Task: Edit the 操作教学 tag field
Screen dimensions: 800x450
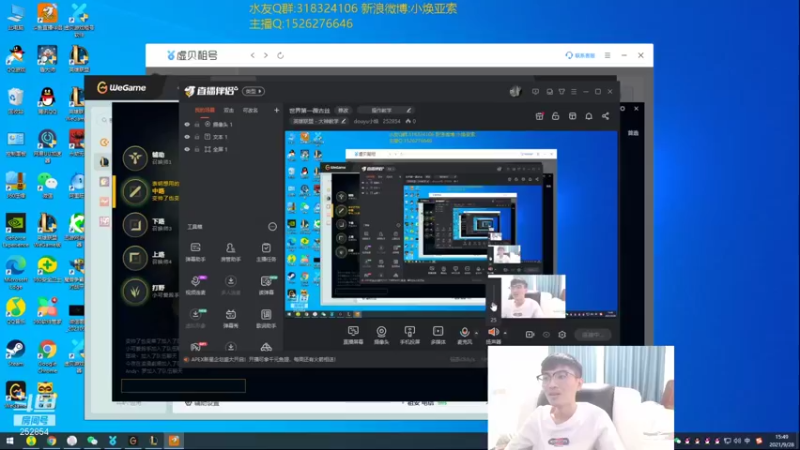Action: (x=385, y=110)
